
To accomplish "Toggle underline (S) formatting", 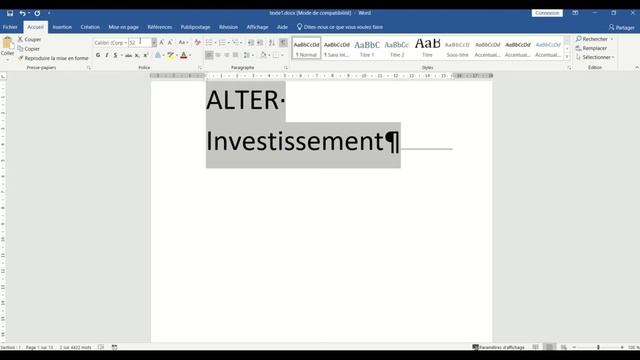I will 116,55.
